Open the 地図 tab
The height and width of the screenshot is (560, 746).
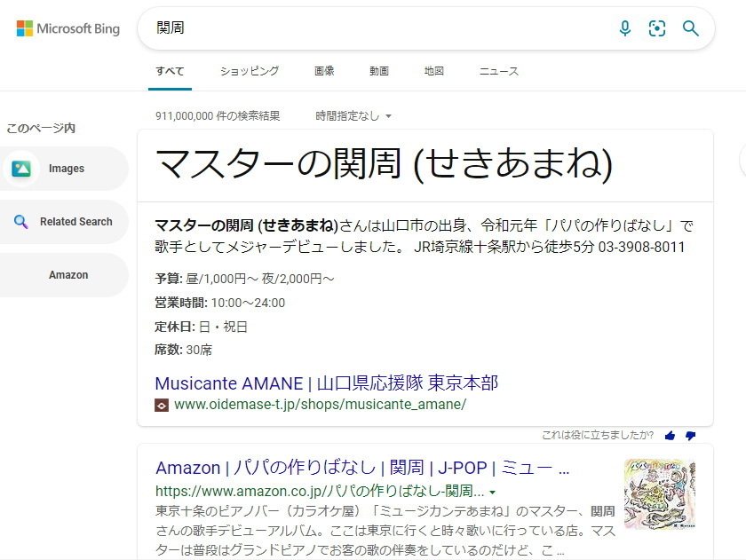coord(434,71)
